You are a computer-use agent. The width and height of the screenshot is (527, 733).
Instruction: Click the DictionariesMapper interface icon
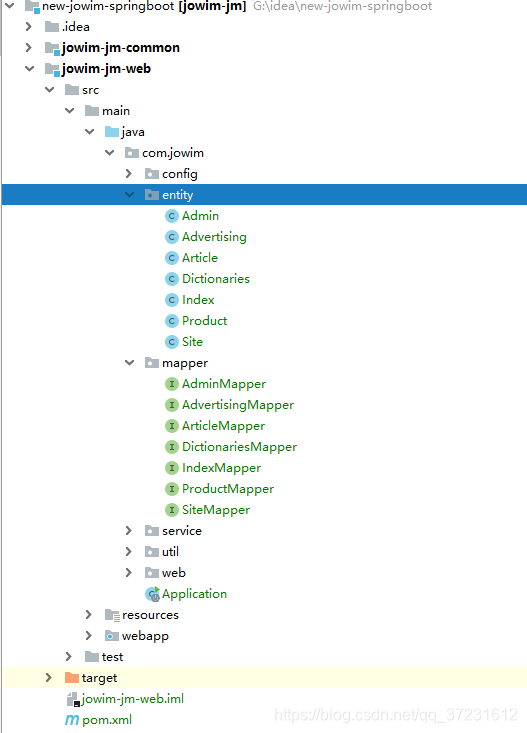tap(172, 447)
